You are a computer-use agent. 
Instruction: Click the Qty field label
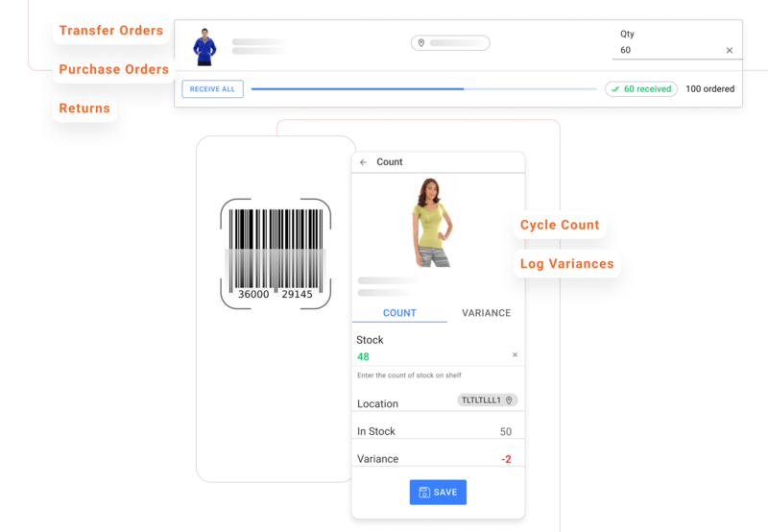click(627, 34)
